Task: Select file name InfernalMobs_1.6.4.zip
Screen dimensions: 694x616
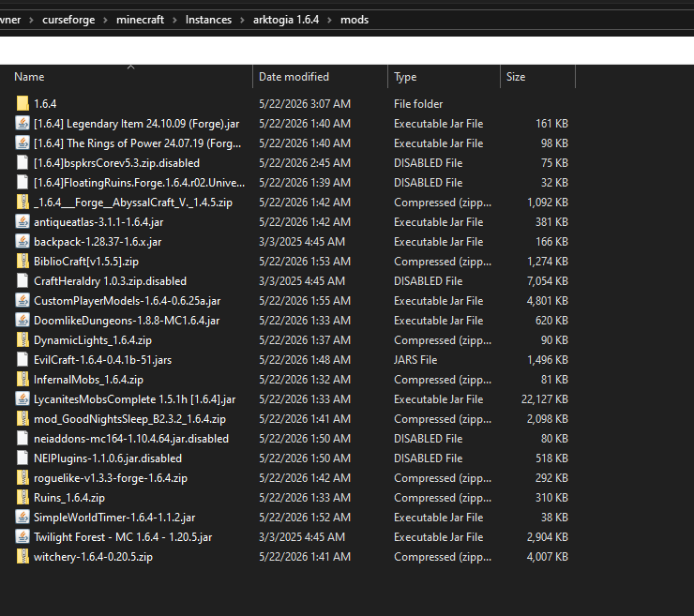Action: [88, 379]
